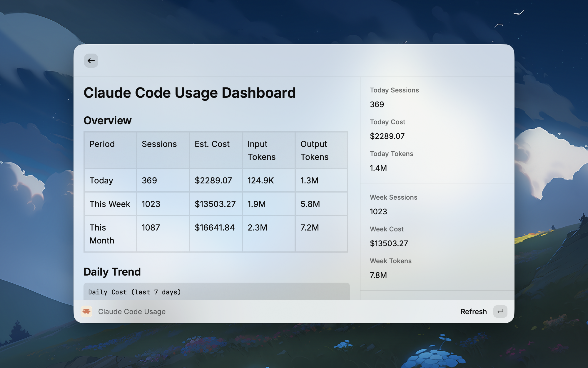
Task: Click the 'This Week' row label
Action: click(110, 204)
